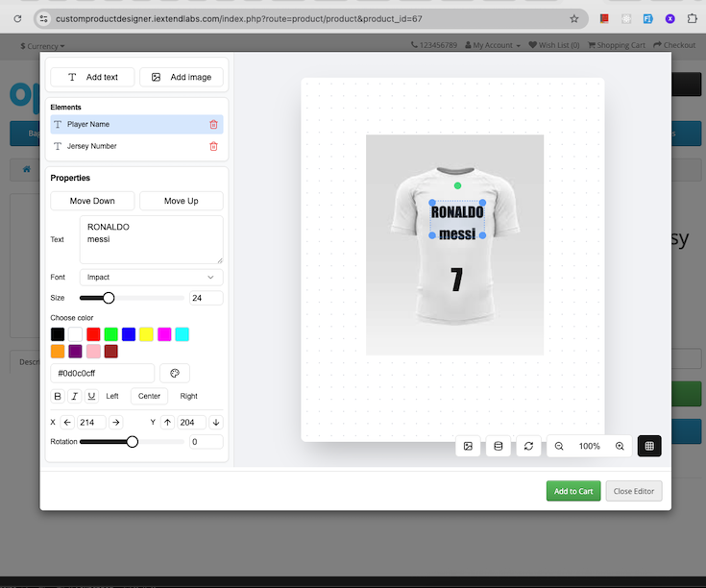This screenshot has height=588, width=706.
Task: Click the green Add to Cart button
Action: [572, 491]
